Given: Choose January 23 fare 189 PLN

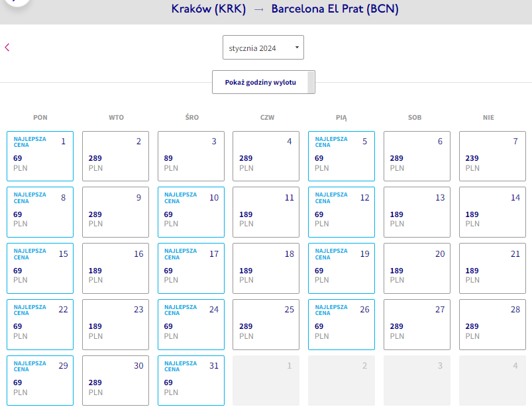Looking at the screenshot, I should [x=115, y=325].
